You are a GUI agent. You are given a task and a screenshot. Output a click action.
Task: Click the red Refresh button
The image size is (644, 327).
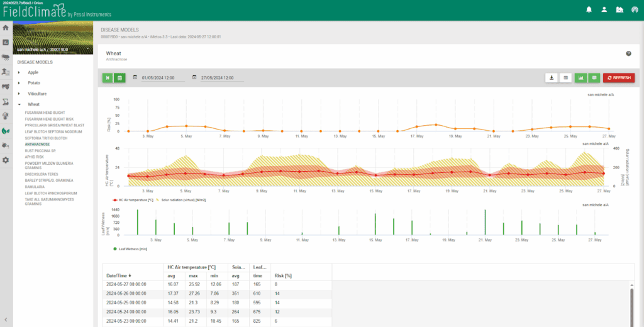click(x=619, y=77)
